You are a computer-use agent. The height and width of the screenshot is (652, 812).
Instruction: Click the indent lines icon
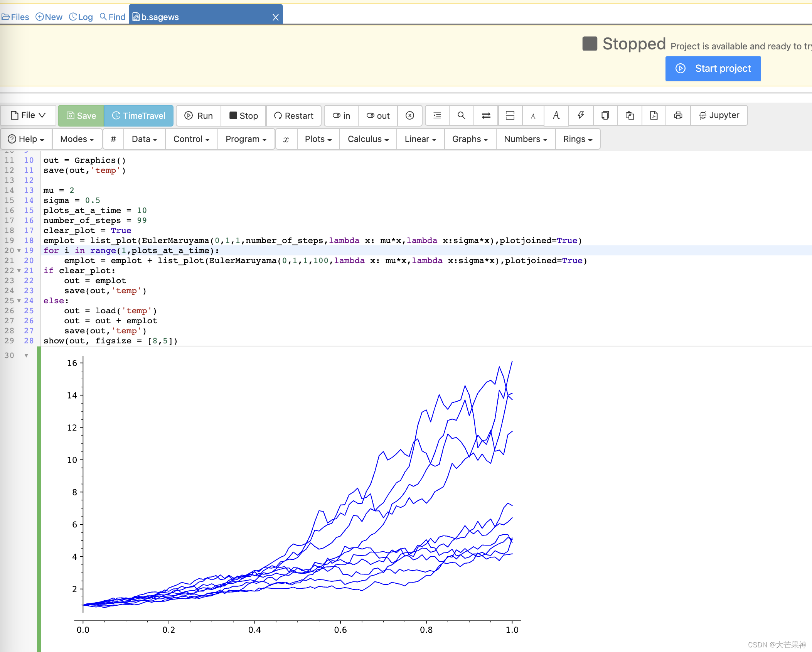tap(437, 115)
